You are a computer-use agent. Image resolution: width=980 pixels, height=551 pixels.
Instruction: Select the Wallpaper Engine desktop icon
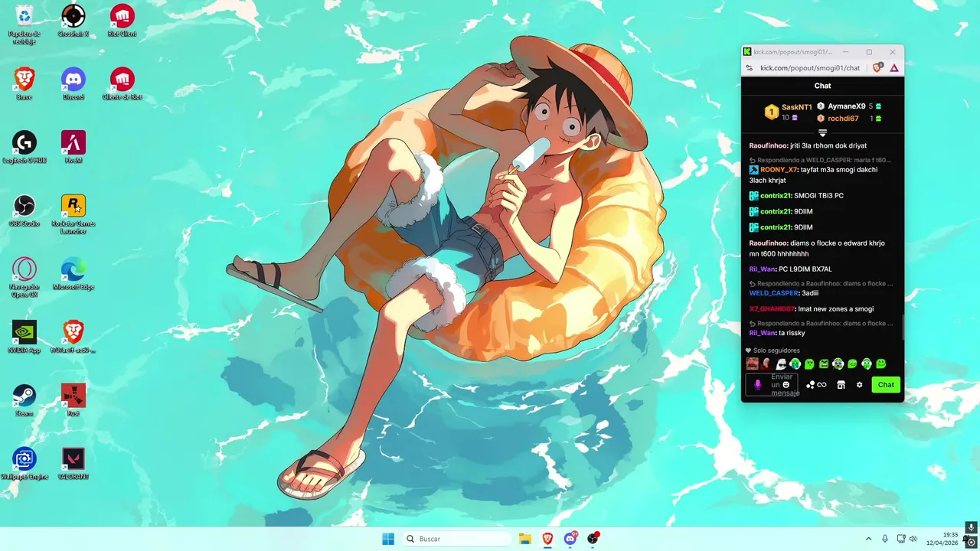pos(24,463)
